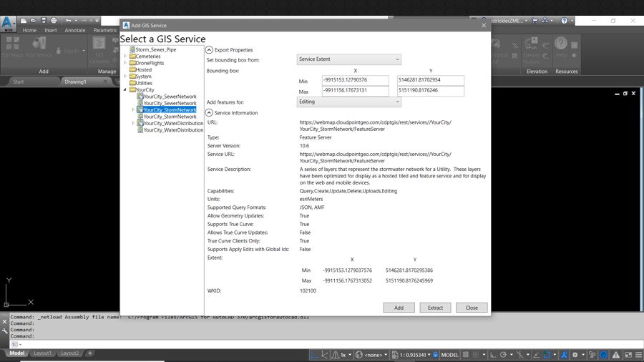The height and width of the screenshot is (362, 644).
Task: Toggle the grid display in the status bar
Action: tap(466, 355)
